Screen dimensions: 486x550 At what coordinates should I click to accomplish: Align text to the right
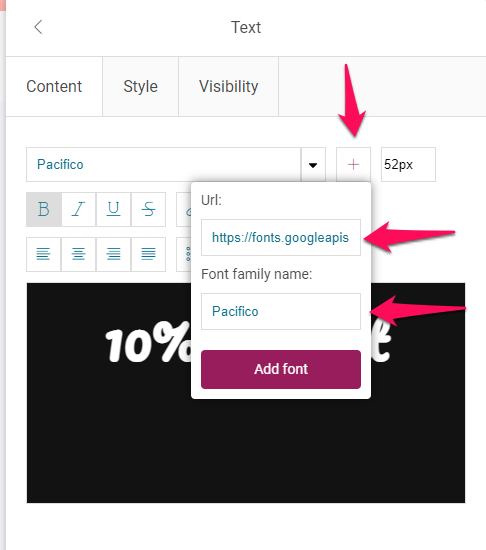pos(113,254)
